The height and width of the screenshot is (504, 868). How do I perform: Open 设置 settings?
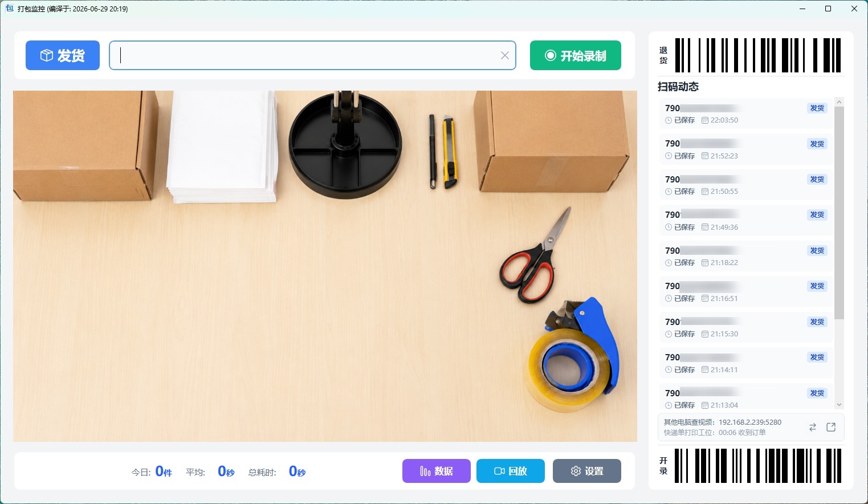[x=587, y=471]
